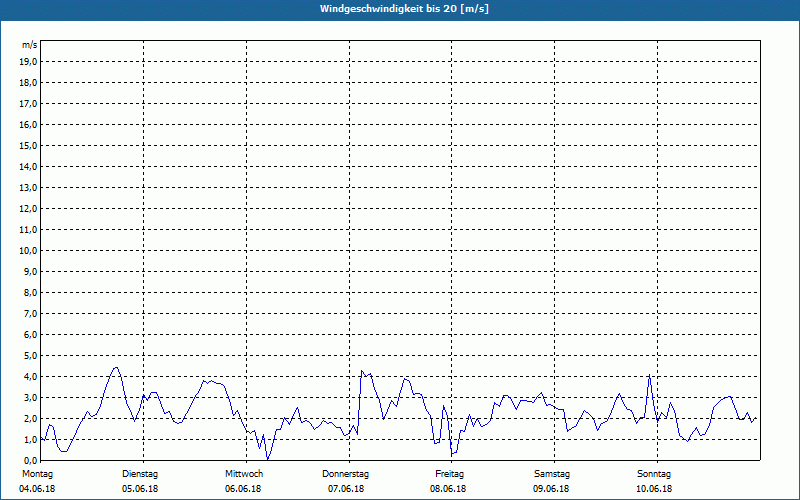The image size is (800, 500).
Task: Click the '06.06.18' date label
Action: click(x=243, y=489)
